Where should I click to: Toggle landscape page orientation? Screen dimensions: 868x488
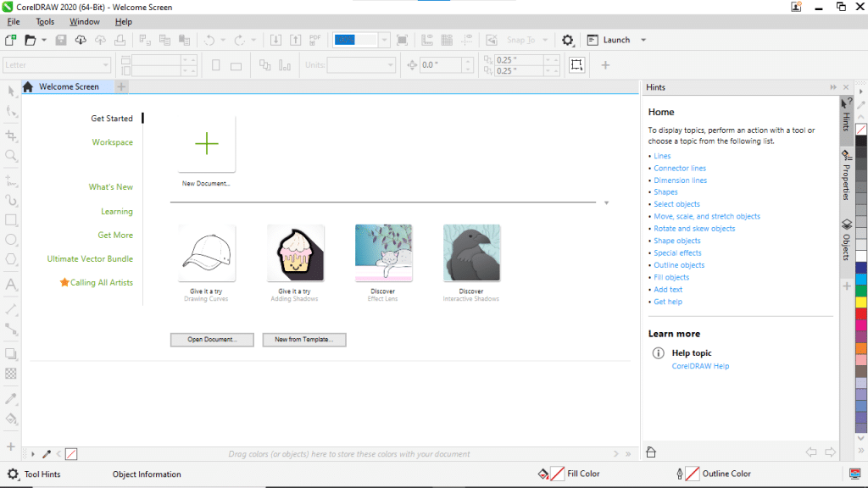click(236, 66)
